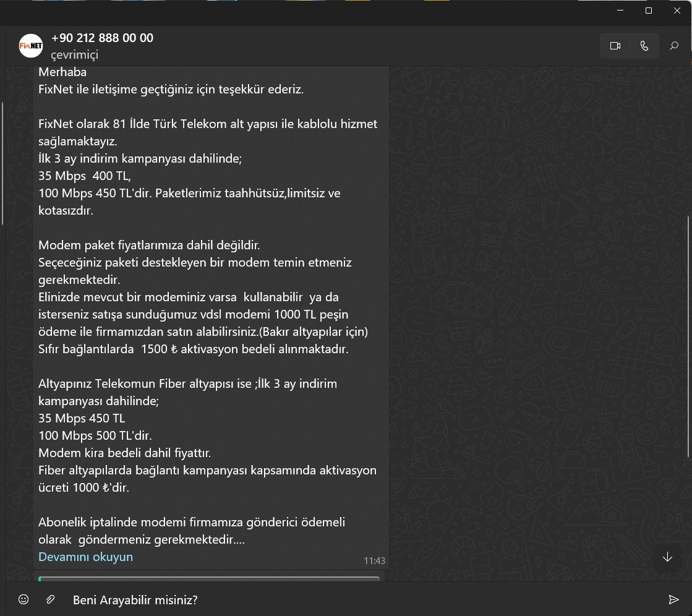Expand message via "Devamını okuyun"
The image size is (692, 616).
85,557
